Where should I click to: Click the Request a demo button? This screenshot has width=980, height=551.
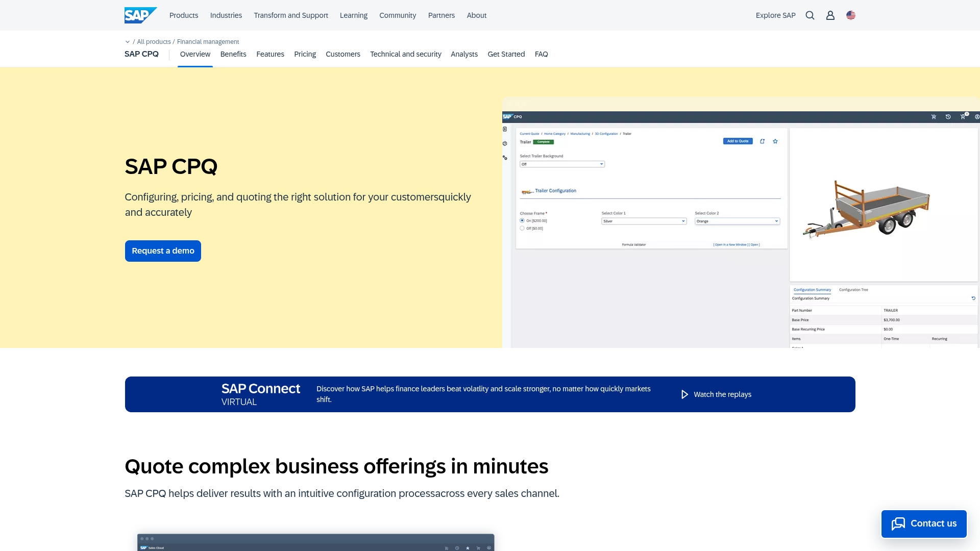[162, 251]
